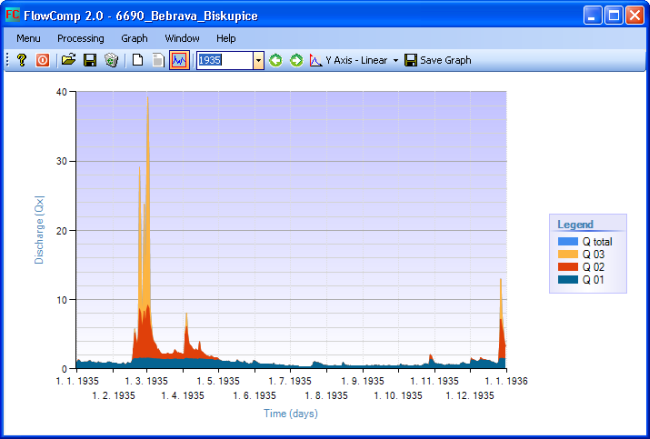Click the Q 03 orange legend swatch
This screenshot has width=650, height=439.
point(568,254)
